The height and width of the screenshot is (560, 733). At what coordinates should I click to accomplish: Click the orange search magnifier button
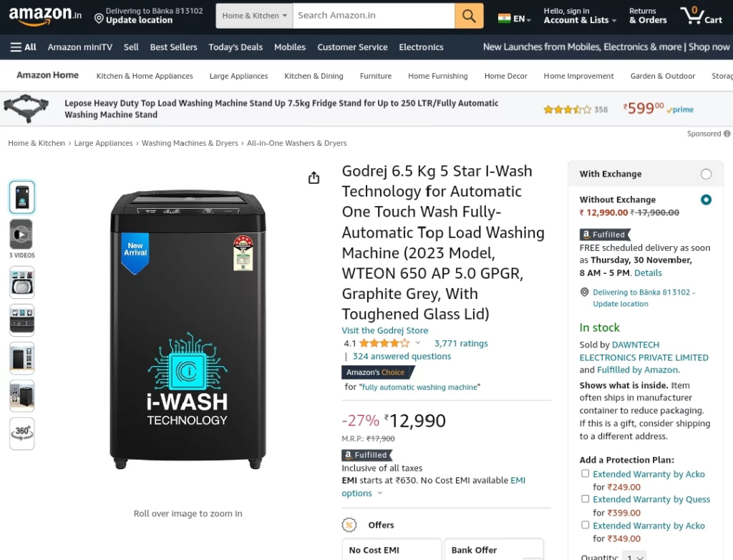click(469, 16)
